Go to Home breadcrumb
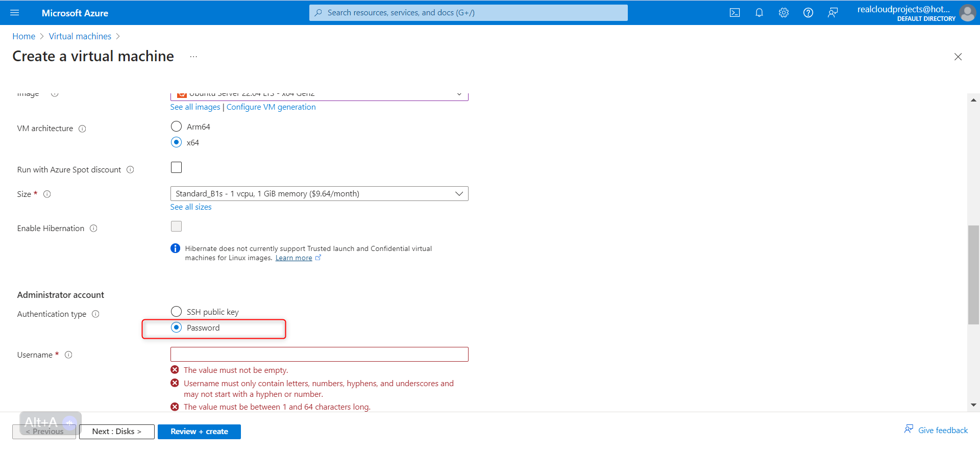Screen dimensions: 980x454 tap(23, 36)
